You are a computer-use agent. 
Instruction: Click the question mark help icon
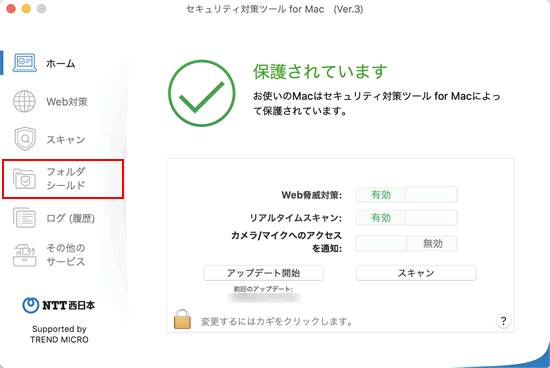point(503,321)
